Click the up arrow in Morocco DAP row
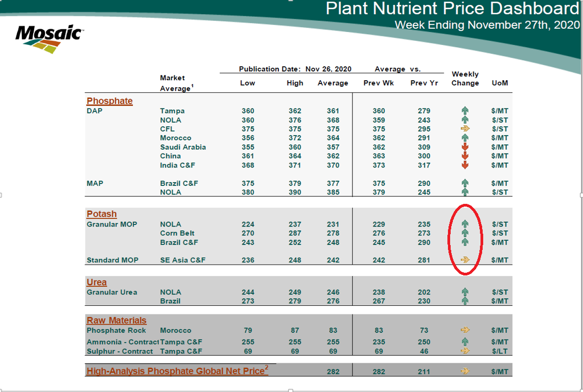The image size is (583, 392). point(465,138)
